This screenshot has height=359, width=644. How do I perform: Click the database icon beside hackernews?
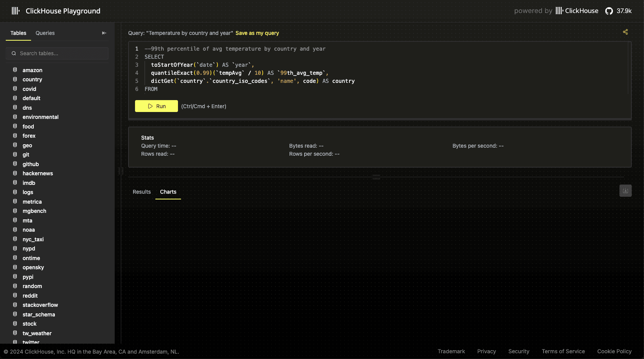(x=15, y=173)
